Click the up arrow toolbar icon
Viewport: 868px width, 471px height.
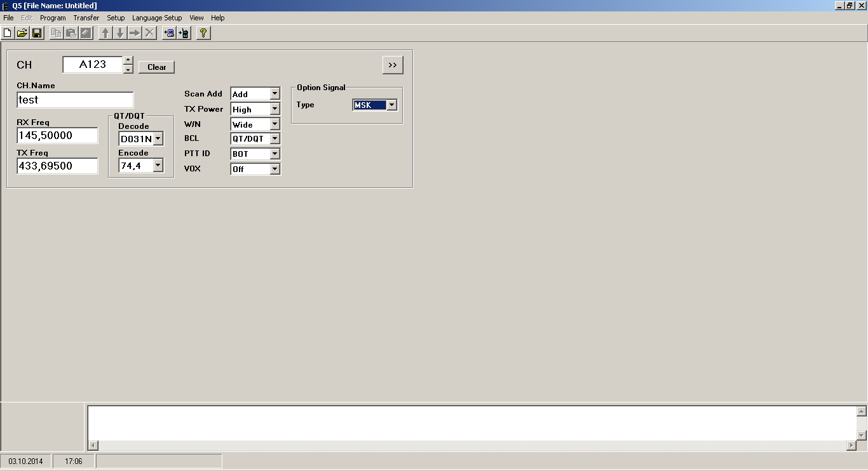click(x=105, y=33)
